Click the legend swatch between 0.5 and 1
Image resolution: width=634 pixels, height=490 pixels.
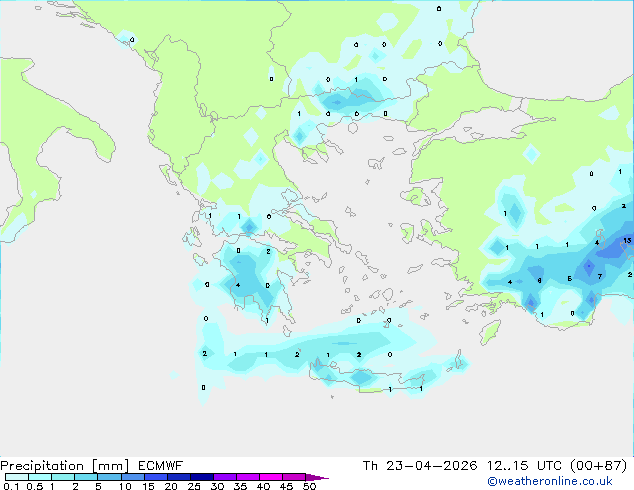point(40,477)
